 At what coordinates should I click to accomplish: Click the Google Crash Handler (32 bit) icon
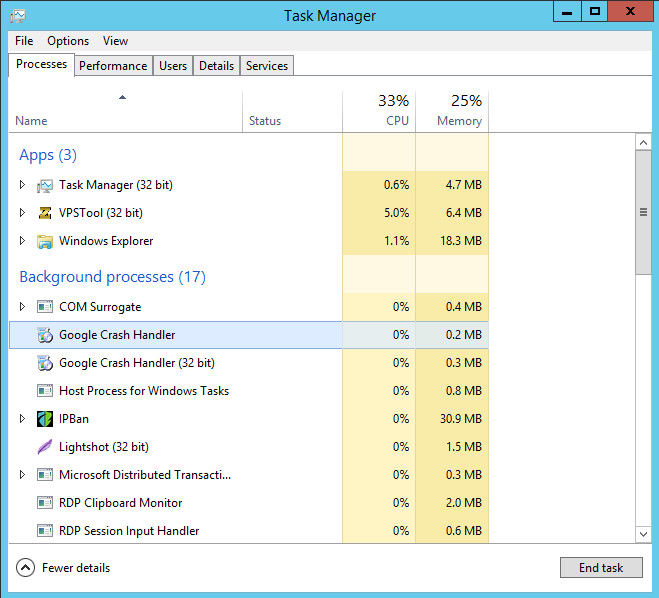[x=44, y=363]
